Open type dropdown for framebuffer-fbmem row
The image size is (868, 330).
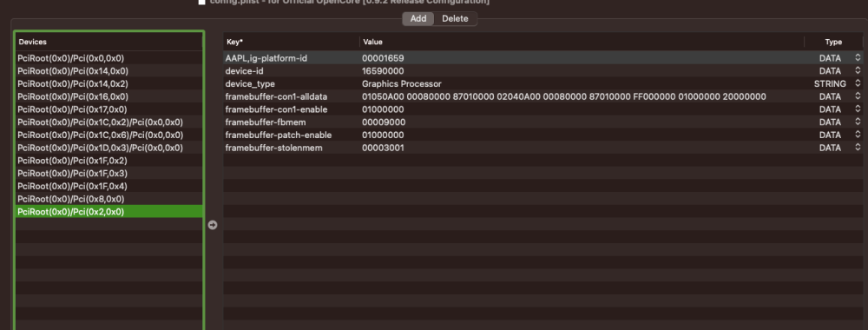[x=858, y=122]
